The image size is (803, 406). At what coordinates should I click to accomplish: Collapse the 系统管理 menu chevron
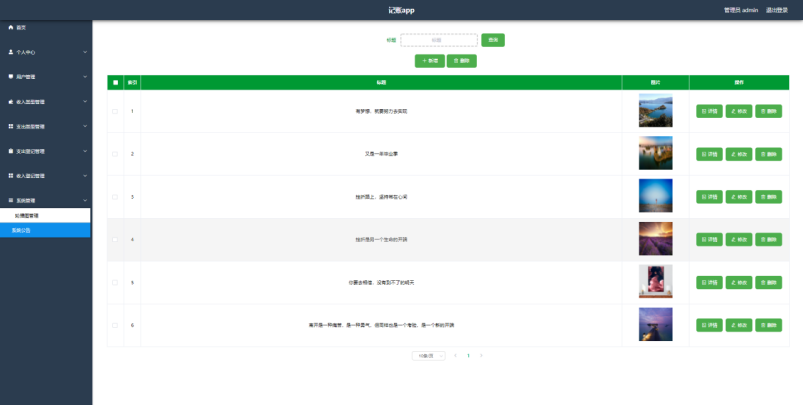click(x=85, y=201)
